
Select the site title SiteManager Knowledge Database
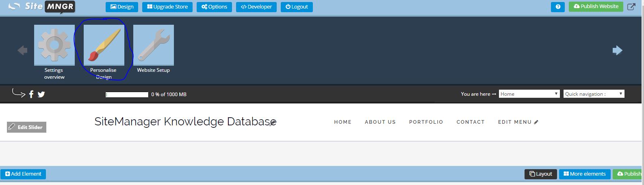(185, 121)
